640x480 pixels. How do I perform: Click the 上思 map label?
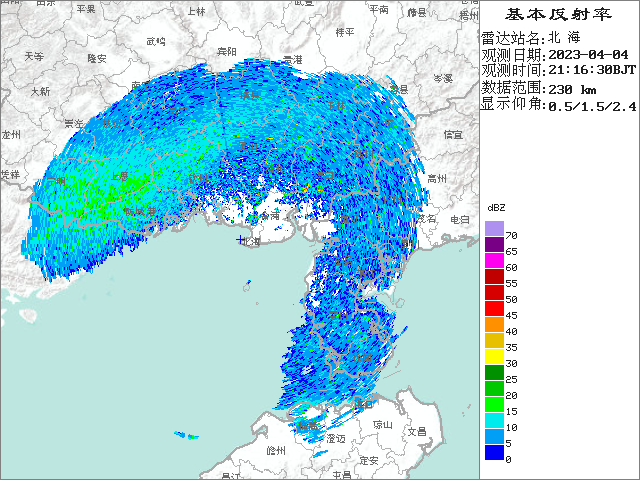[120, 176]
